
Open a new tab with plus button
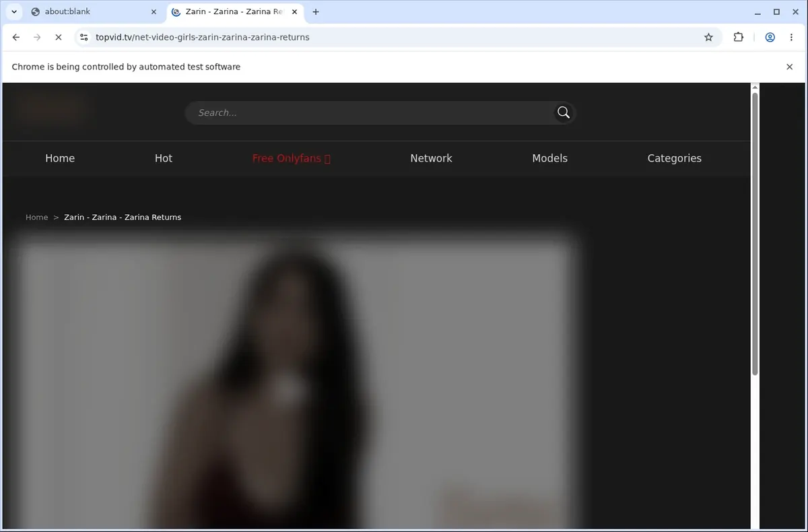[x=316, y=11]
